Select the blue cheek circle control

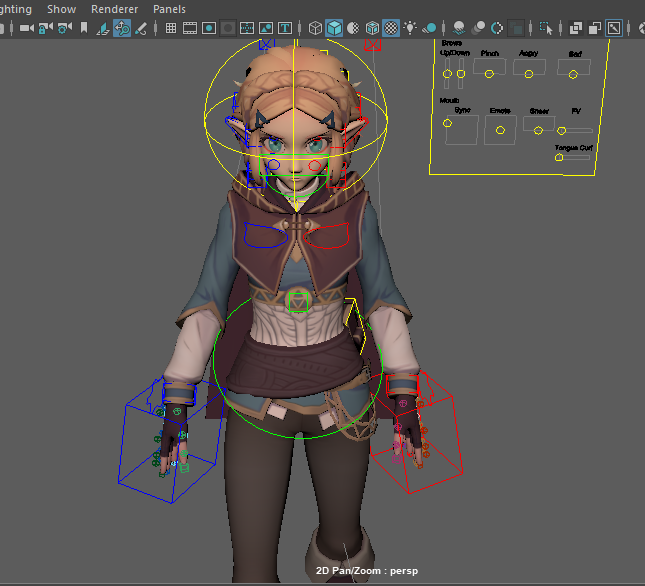[x=274, y=165]
